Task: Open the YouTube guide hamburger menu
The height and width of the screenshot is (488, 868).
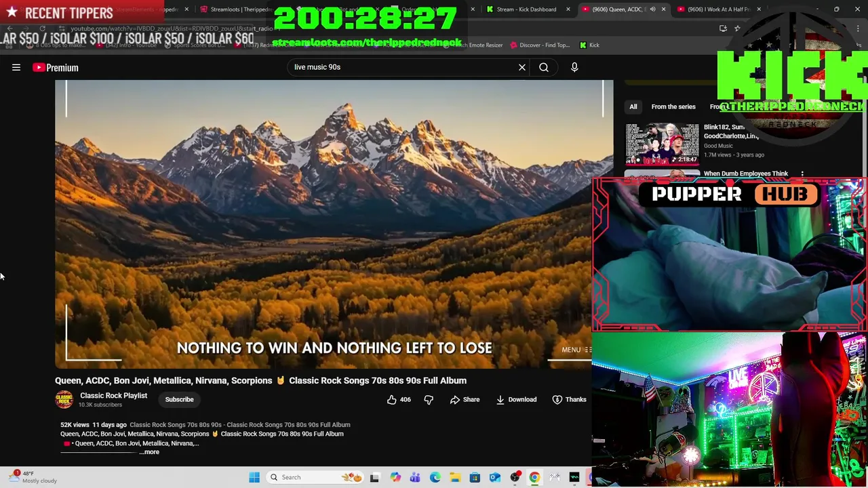Action: (16, 67)
